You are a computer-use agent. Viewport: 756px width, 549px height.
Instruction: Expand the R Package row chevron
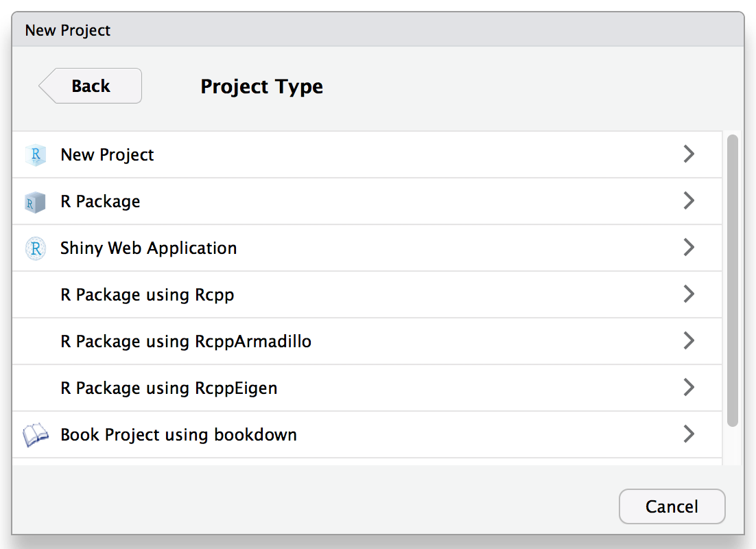pyautogui.click(x=689, y=200)
